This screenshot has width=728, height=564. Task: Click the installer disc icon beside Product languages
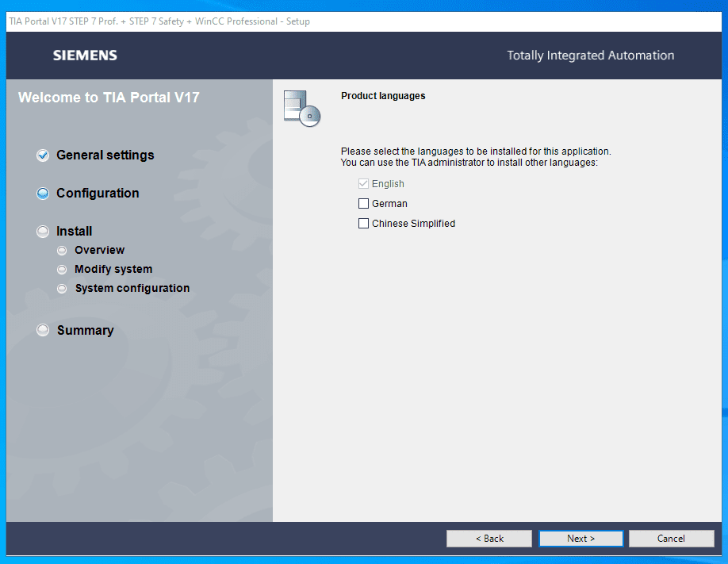coord(302,108)
